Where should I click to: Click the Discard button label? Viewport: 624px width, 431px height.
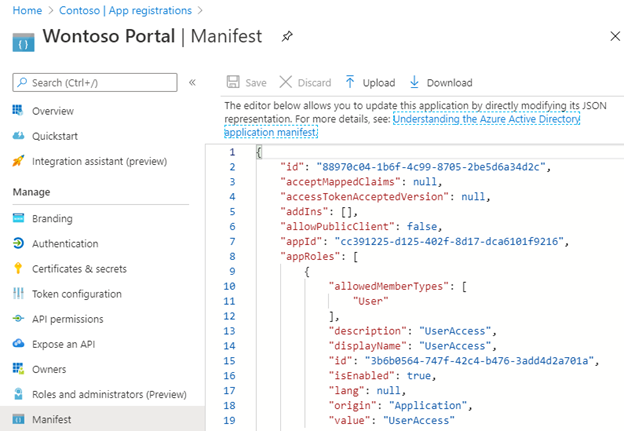(x=314, y=83)
